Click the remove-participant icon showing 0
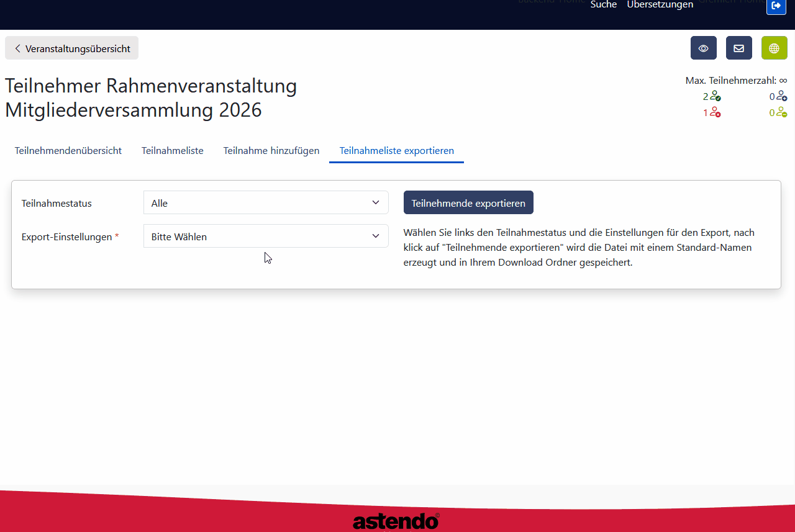 click(781, 112)
